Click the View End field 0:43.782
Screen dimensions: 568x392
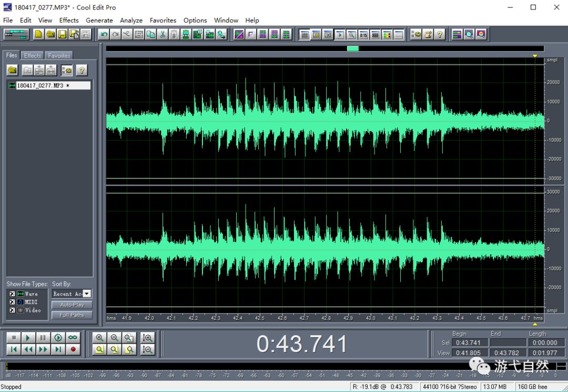click(x=508, y=353)
